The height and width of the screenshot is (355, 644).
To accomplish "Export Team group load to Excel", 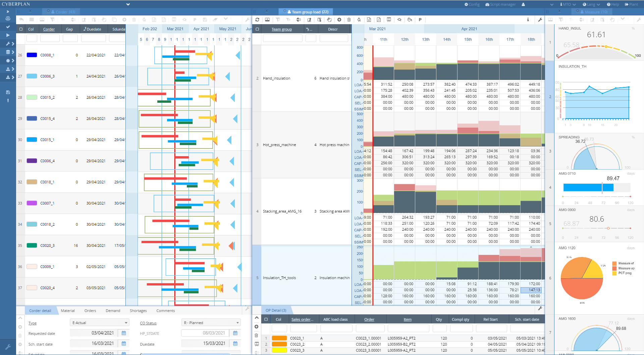I will pyautogui.click(x=369, y=20).
